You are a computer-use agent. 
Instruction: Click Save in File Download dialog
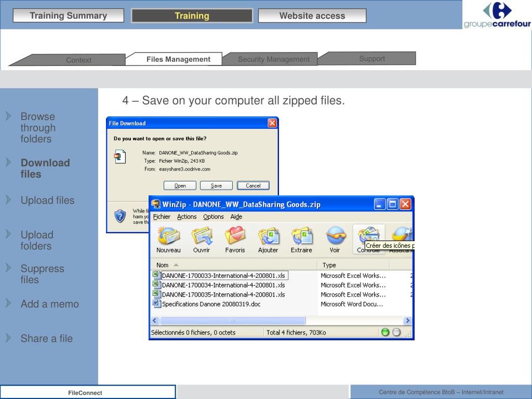tap(216, 185)
